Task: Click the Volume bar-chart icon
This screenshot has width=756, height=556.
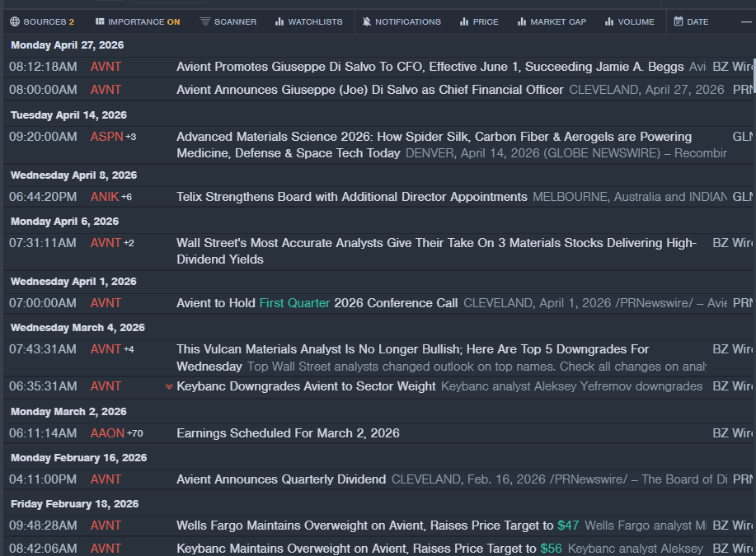Action: pyautogui.click(x=609, y=21)
